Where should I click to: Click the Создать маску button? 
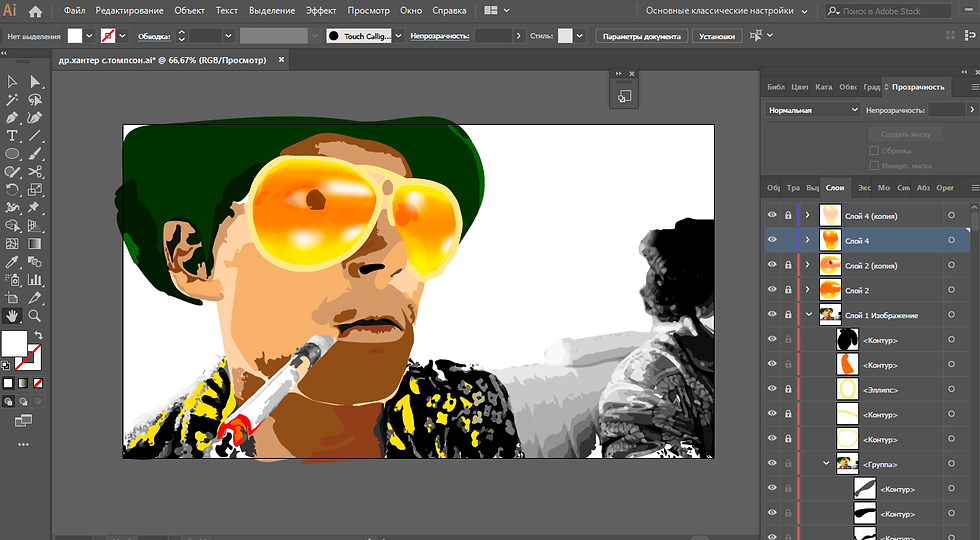906,134
